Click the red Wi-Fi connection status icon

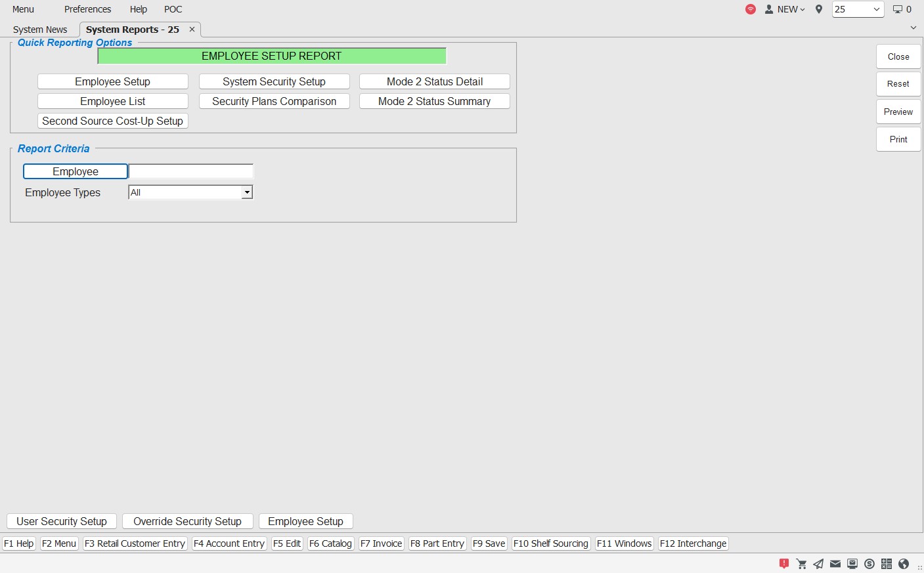pyautogui.click(x=751, y=9)
